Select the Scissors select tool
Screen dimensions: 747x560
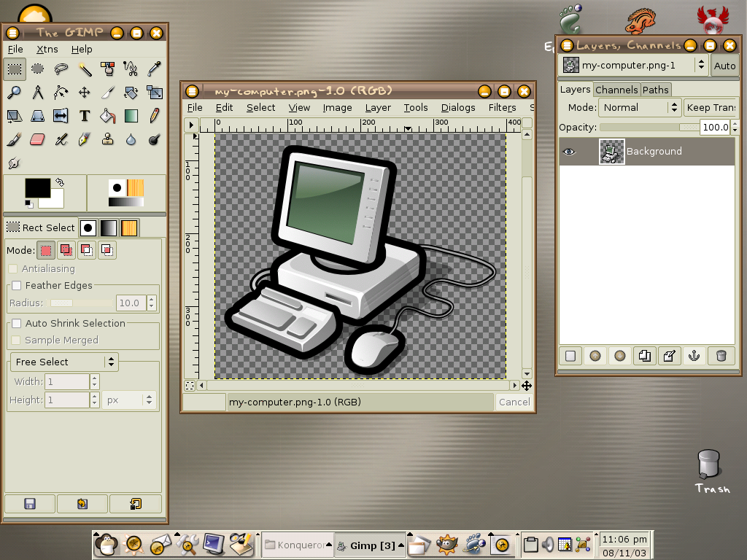point(131,69)
